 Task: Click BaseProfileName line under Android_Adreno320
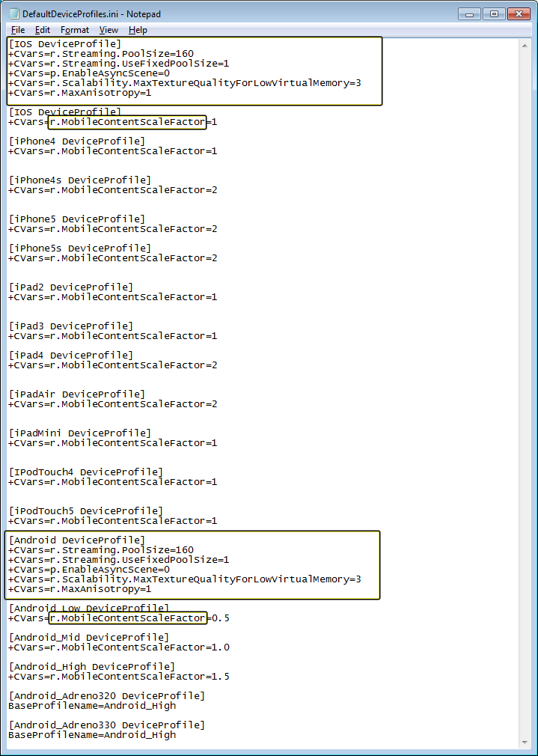coord(92,705)
